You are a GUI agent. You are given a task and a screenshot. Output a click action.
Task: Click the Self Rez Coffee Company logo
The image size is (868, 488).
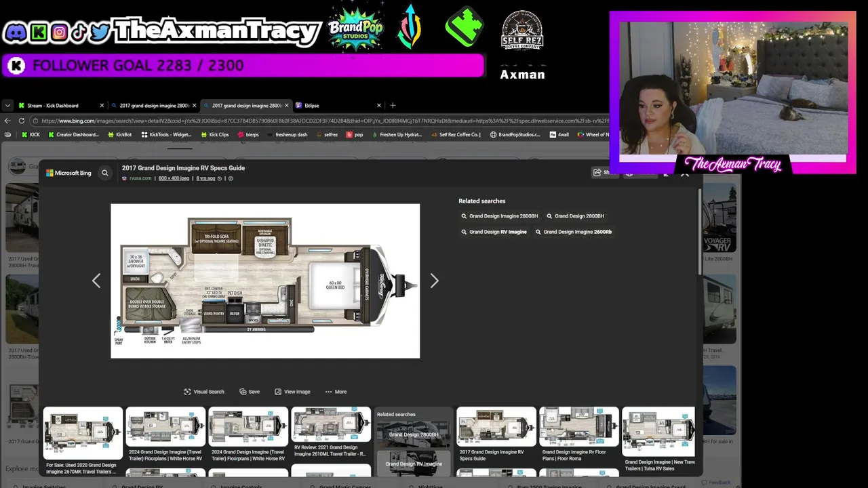click(x=522, y=30)
